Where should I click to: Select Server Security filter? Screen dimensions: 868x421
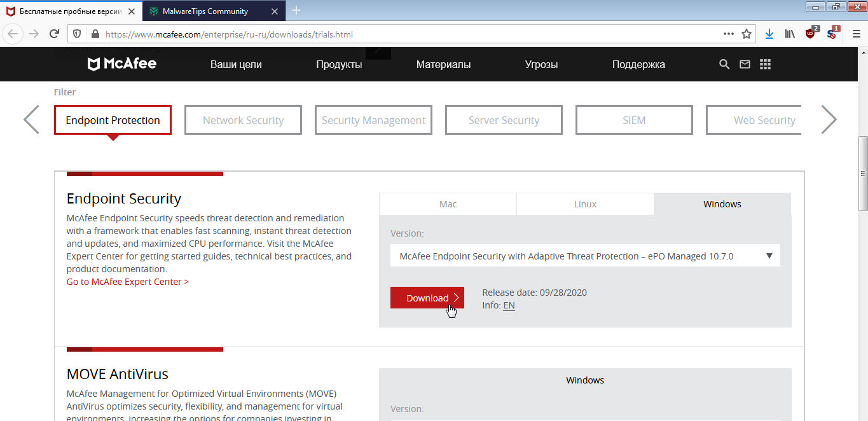pos(504,120)
